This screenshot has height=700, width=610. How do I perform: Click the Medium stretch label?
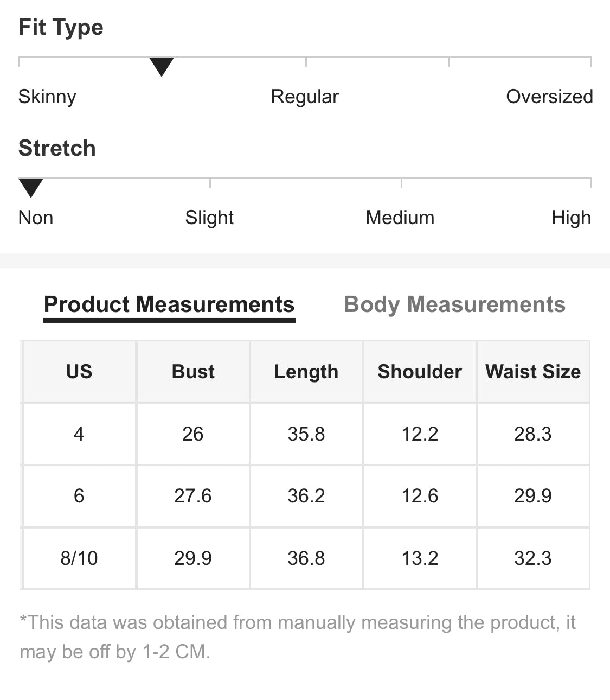click(x=400, y=218)
